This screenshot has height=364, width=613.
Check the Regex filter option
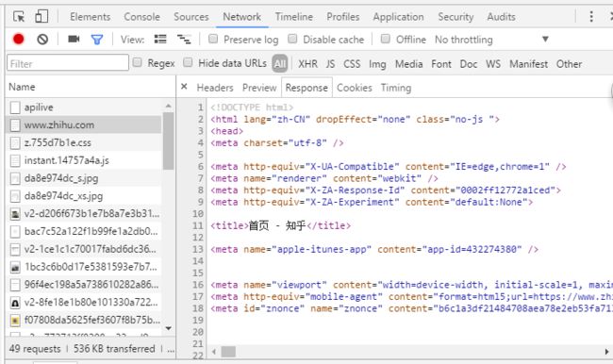[138, 62]
